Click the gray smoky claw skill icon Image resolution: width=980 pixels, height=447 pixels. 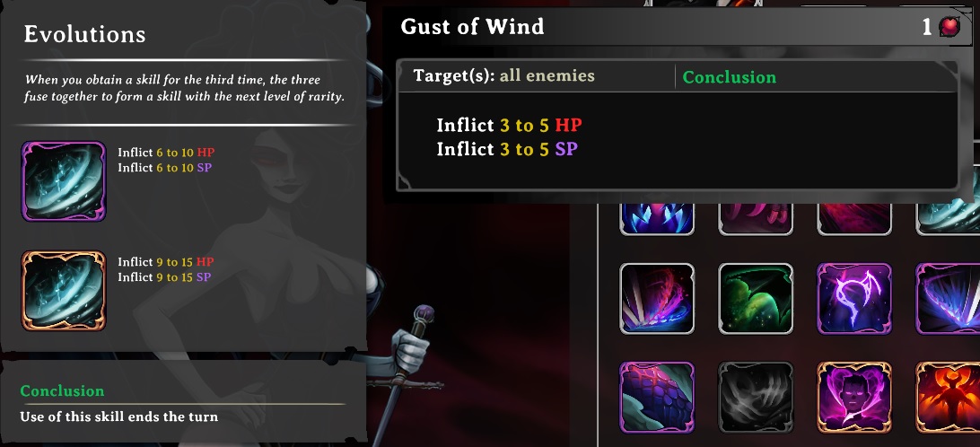(756, 398)
